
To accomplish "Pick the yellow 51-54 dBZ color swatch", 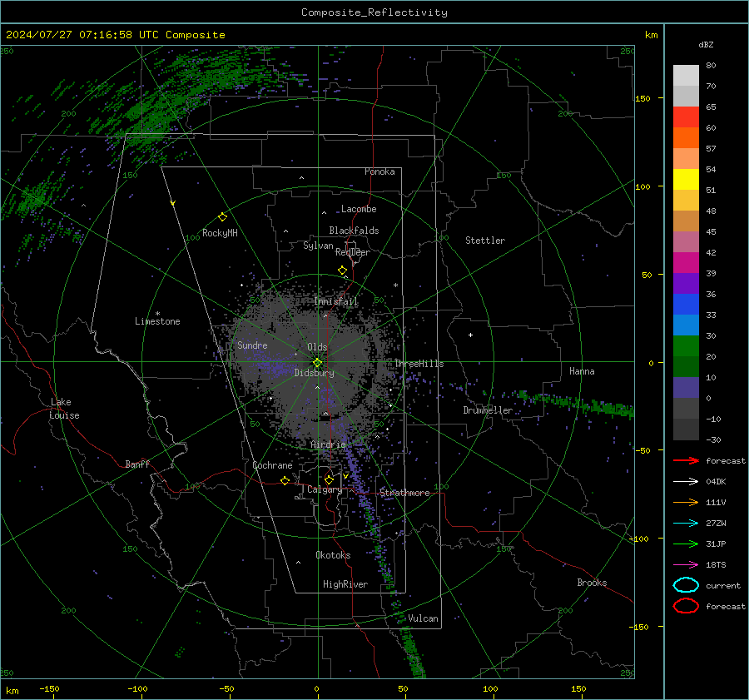I will [x=686, y=180].
